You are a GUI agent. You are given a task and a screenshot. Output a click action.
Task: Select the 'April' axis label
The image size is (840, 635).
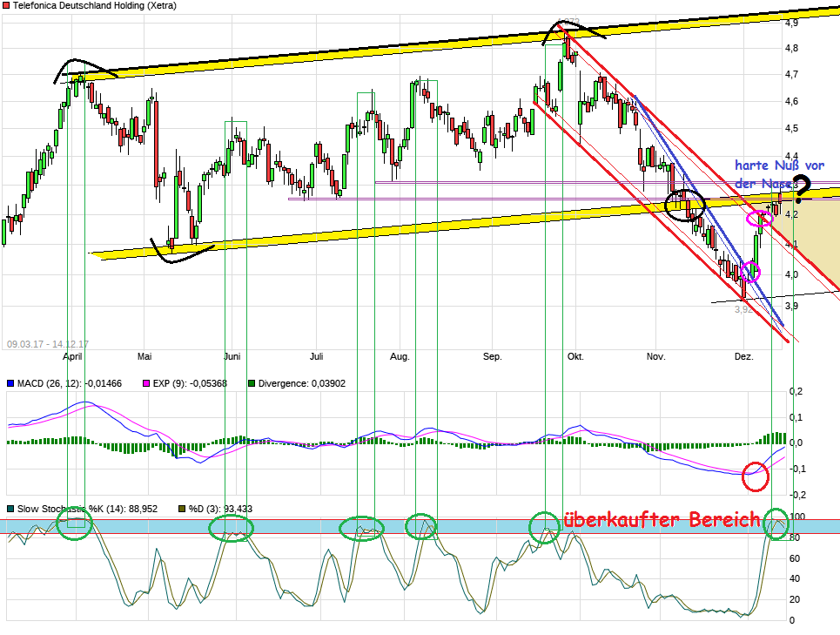(72, 356)
